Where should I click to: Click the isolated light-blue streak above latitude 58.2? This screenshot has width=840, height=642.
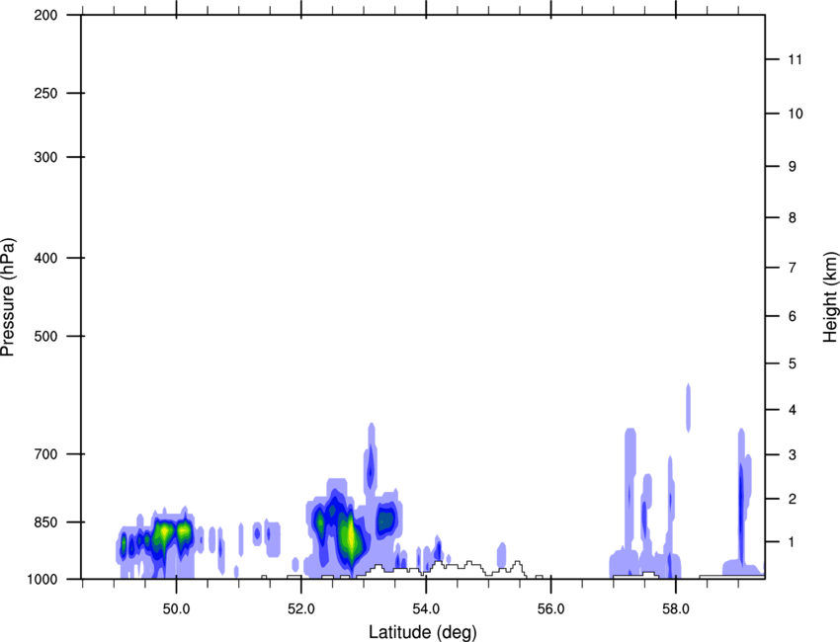pos(689,408)
